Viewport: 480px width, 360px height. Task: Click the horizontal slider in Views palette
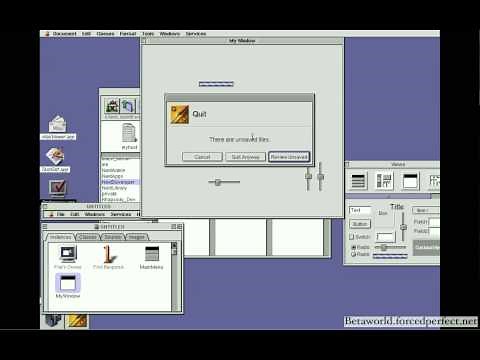point(390,247)
